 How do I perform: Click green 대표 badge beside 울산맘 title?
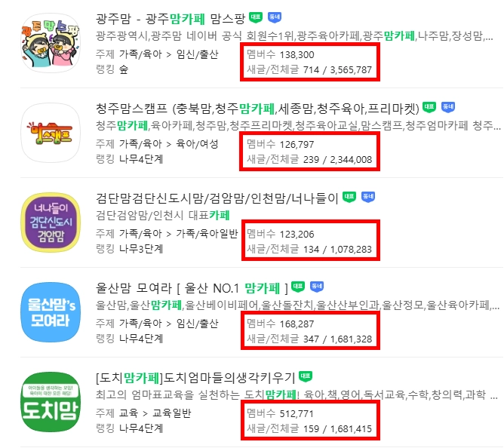[298, 287]
